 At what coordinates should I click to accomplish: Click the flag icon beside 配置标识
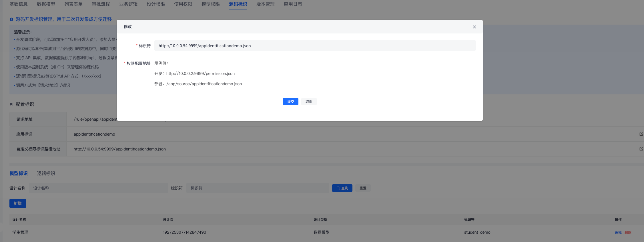coord(11,104)
